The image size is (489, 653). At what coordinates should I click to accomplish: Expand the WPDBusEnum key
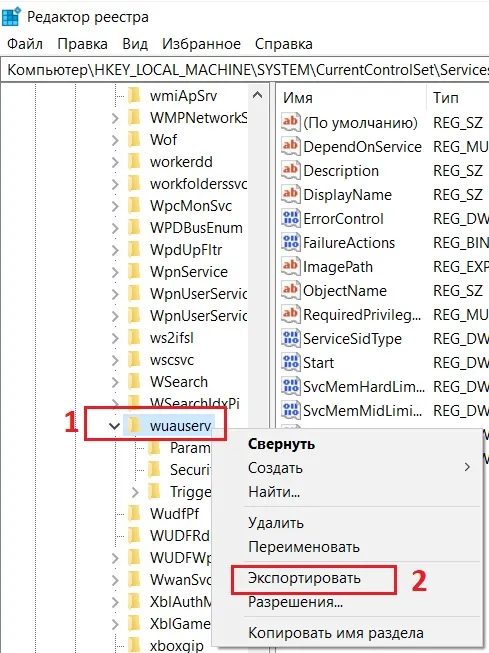(115, 228)
